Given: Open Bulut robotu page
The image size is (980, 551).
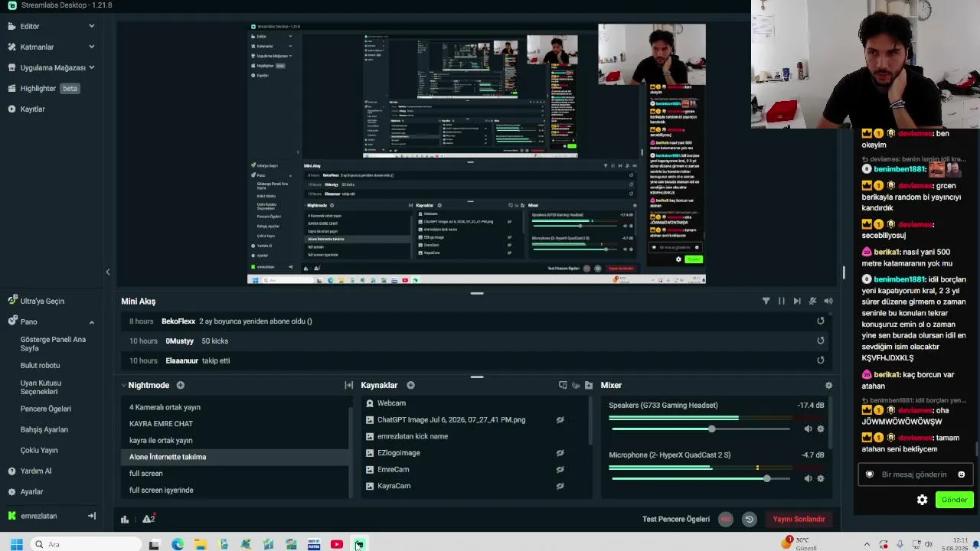Looking at the screenshot, I should click(x=40, y=365).
